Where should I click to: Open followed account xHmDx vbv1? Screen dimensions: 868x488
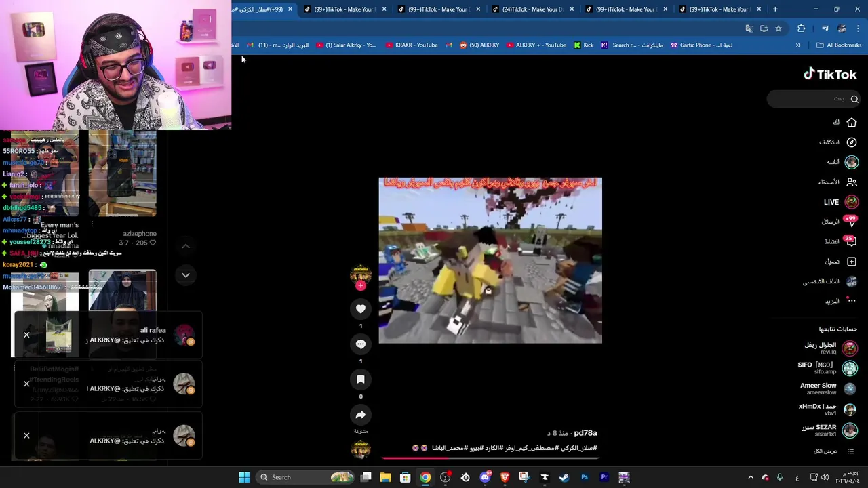point(827,409)
